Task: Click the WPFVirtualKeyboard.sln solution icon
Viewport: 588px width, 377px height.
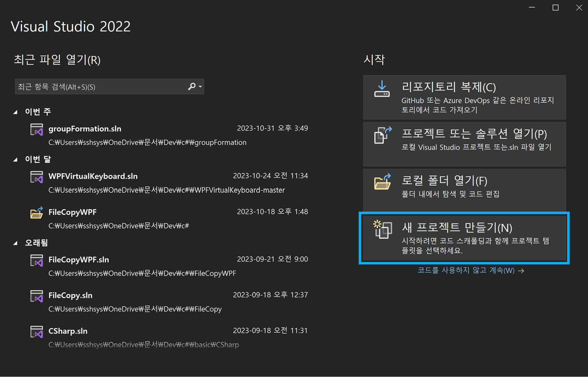Action: coord(37,177)
